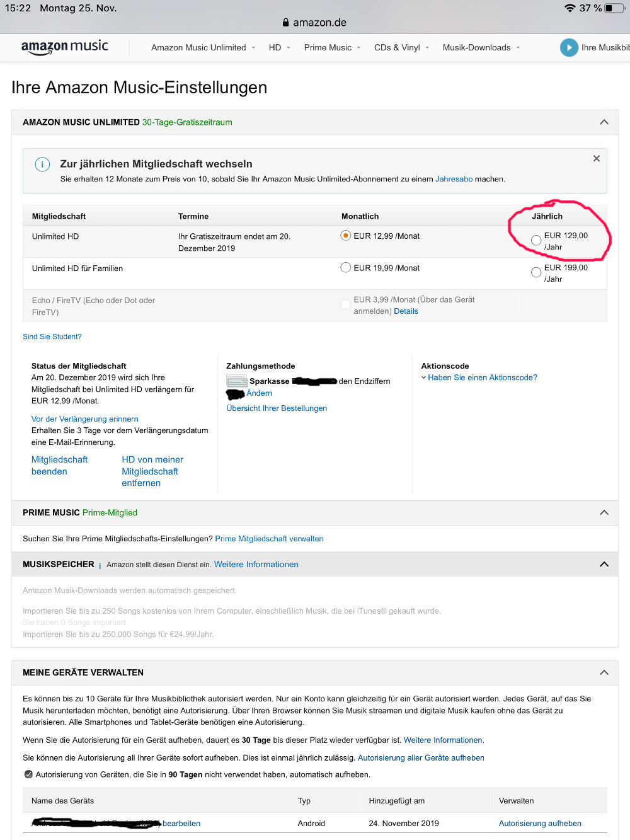Click the info icon next to Musikspeicher

click(x=100, y=565)
